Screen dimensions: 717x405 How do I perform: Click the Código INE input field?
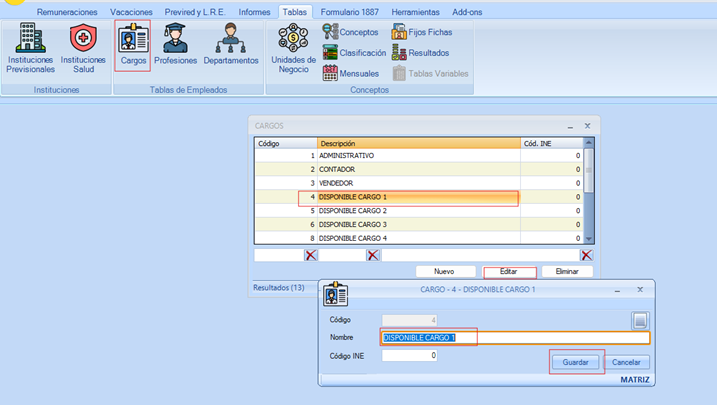408,356
